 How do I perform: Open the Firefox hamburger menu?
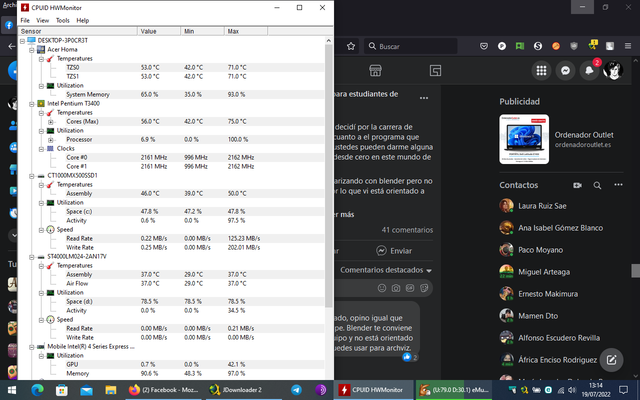tap(628, 46)
